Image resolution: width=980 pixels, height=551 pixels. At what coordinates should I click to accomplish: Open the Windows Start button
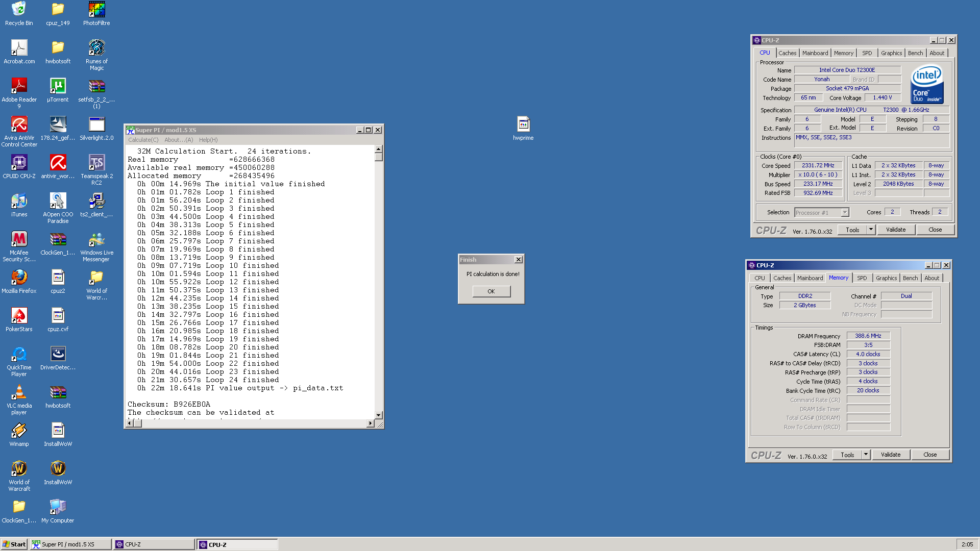14,544
